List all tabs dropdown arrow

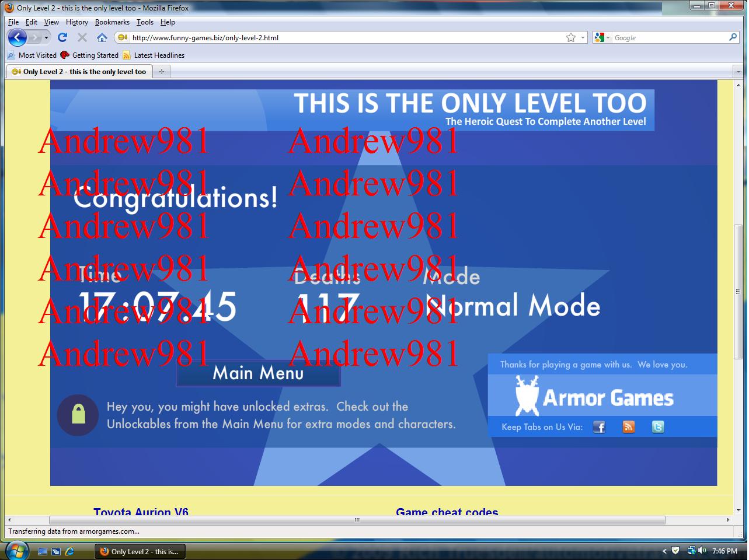click(x=737, y=72)
